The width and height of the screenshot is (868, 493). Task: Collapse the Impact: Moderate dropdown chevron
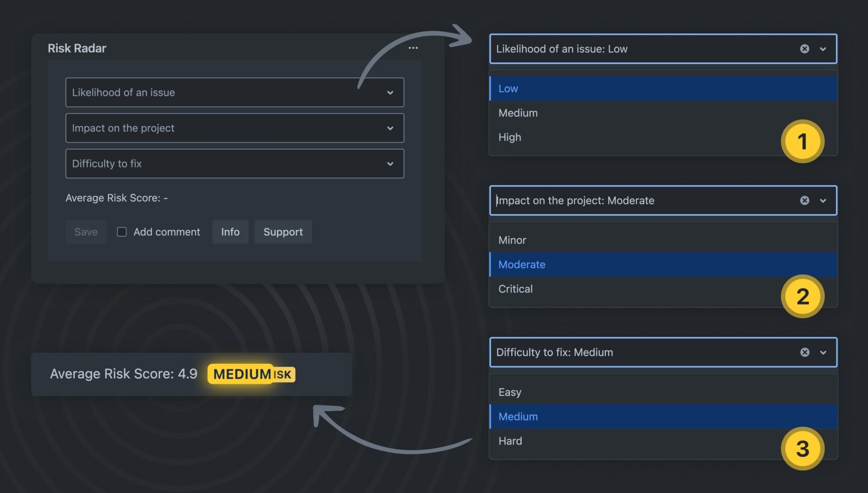point(823,200)
